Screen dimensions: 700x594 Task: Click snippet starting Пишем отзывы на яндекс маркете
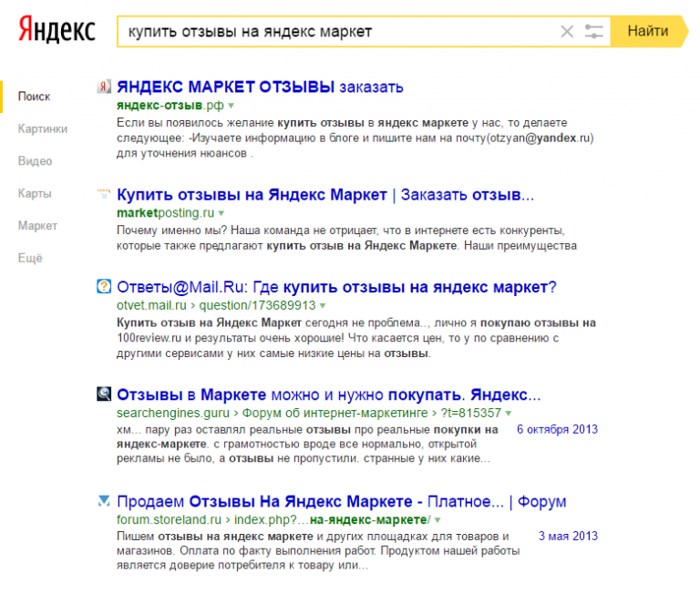tap(318, 550)
